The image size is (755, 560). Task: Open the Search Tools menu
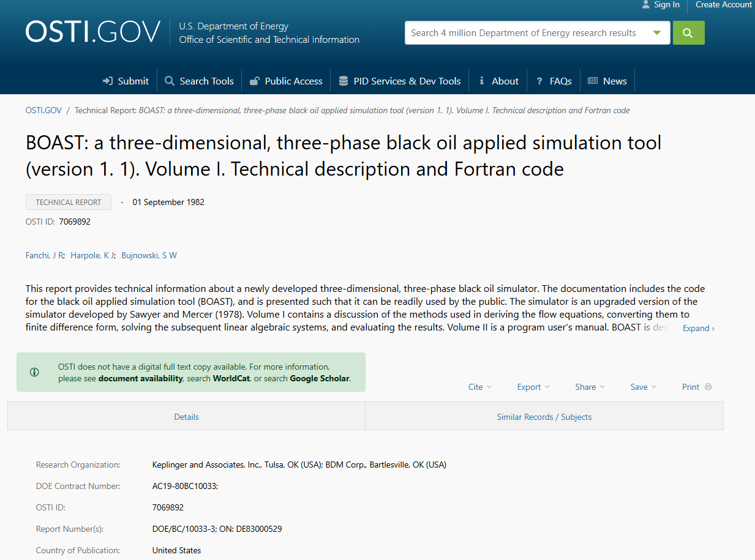tap(200, 81)
